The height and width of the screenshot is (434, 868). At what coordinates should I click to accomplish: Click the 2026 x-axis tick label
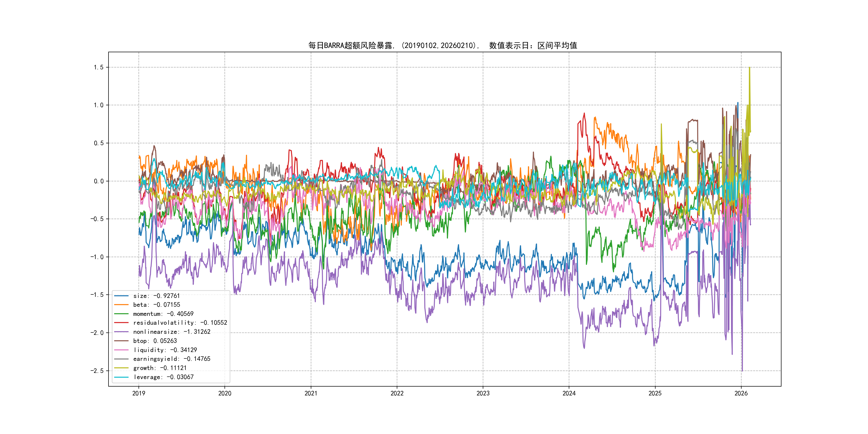point(741,393)
